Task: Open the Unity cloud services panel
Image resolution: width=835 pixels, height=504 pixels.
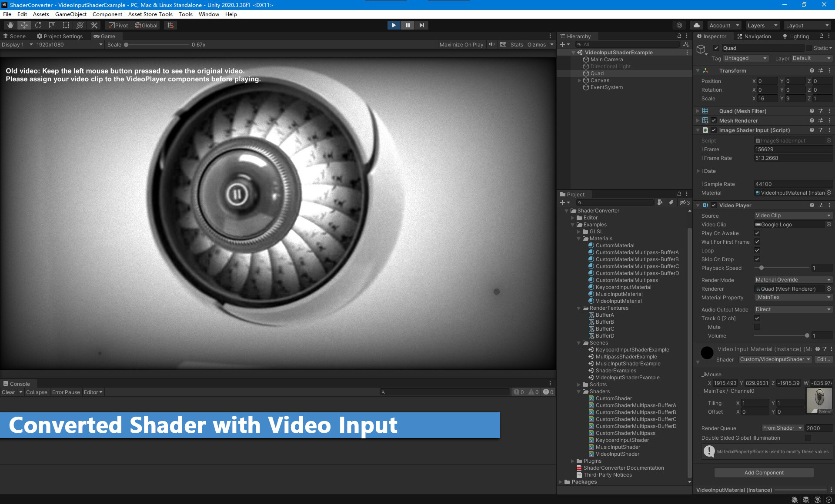Action: (696, 25)
